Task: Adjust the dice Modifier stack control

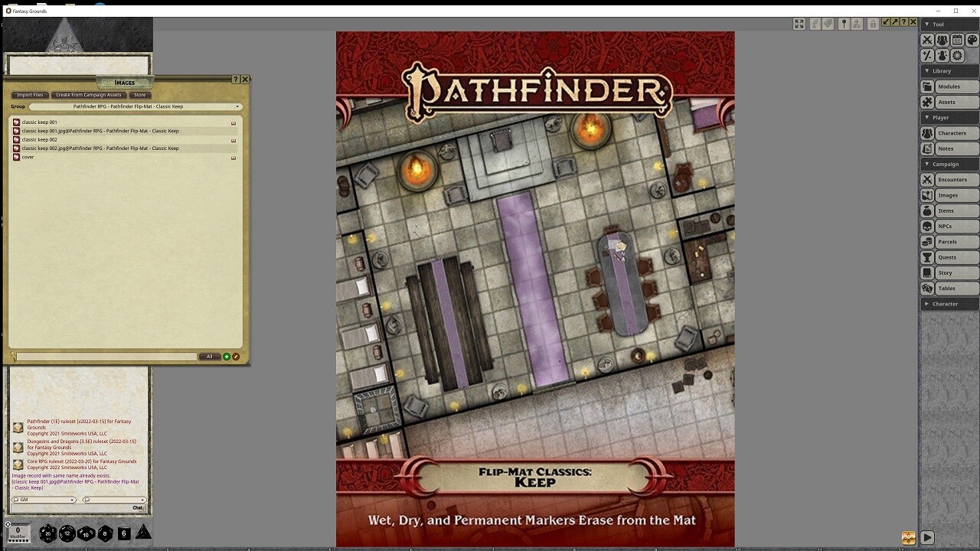Action: [18, 533]
